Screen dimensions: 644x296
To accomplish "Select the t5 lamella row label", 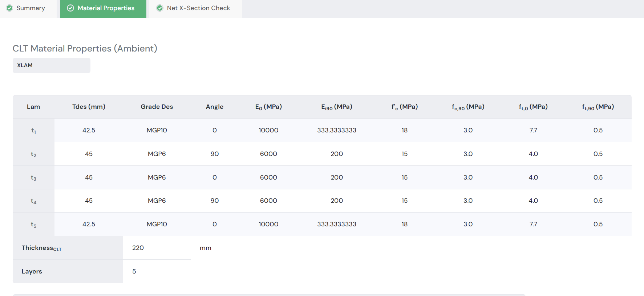I will click(33, 225).
